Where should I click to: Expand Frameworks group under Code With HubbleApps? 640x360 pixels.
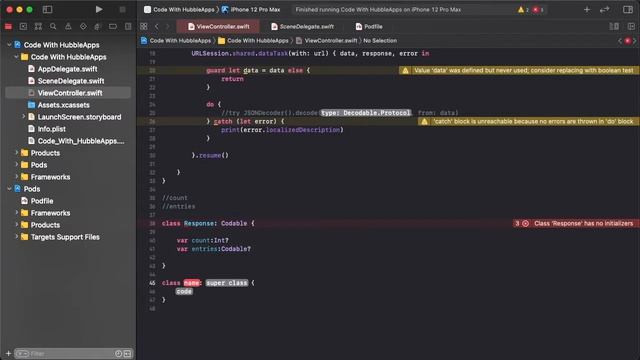(16, 177)
